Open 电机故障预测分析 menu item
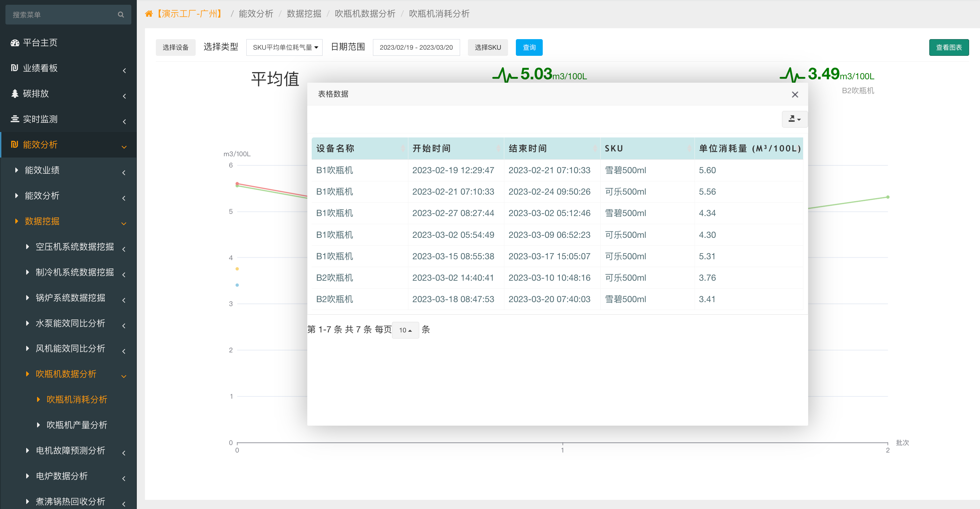Screen dimensions: 980x509 (70, 450)
